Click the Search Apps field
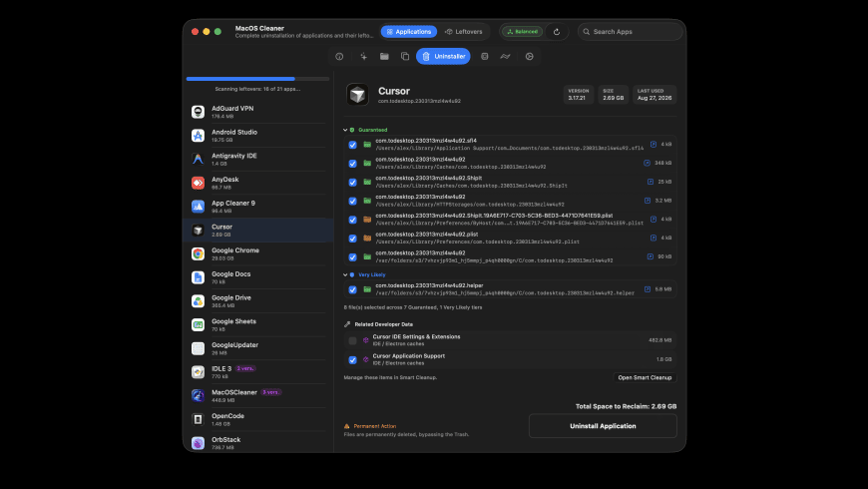The height and width of the screenshot is (489, 868). pos(630,32)
